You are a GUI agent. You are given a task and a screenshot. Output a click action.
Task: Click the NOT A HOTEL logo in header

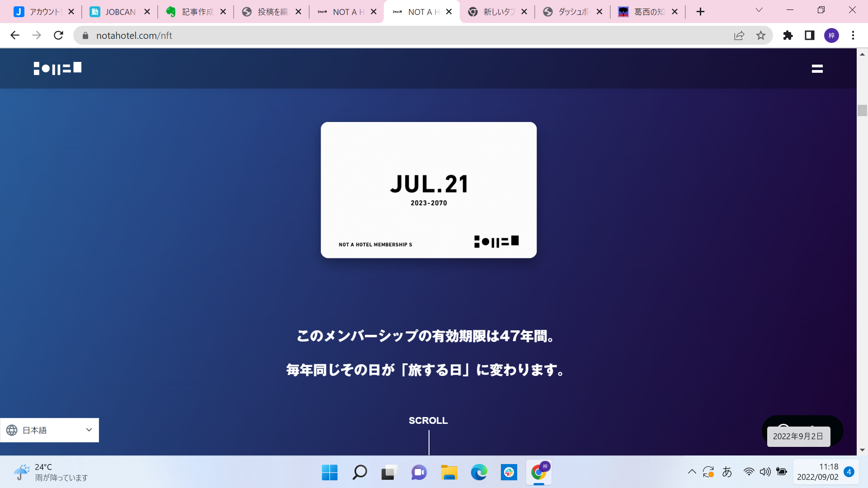click(57, 68)
